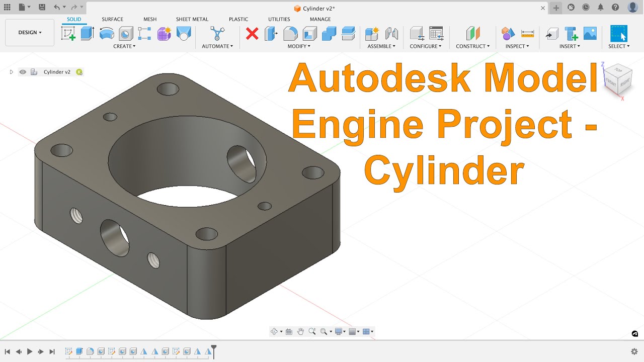
Task: Pick the Combine tool
Action: (x=329, y=34)
